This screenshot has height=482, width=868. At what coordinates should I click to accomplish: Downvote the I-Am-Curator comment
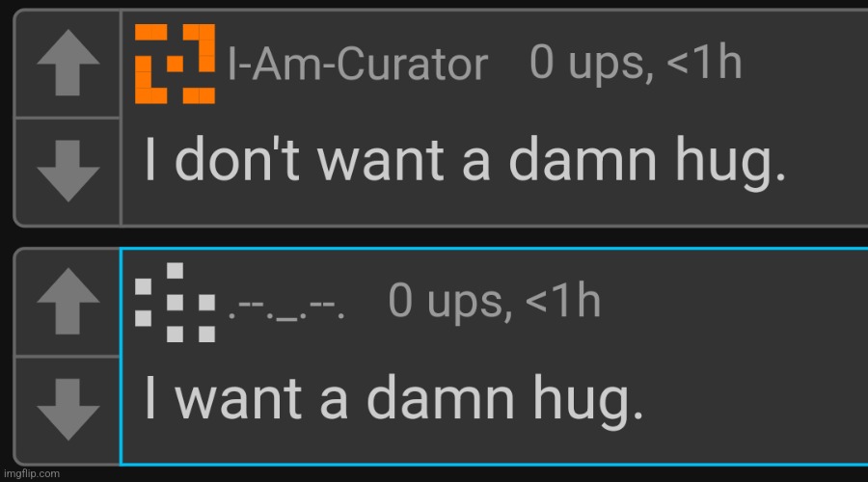(68, 171)
